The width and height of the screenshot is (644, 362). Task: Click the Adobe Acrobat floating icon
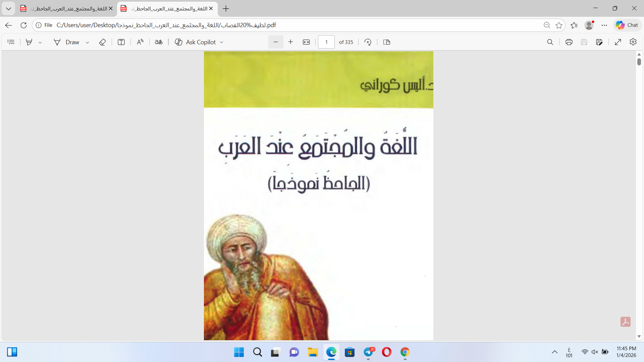(x=626, y=322)
